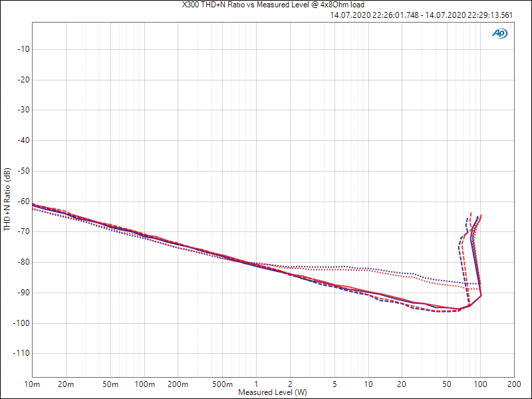Click the 'Measured Level (W)' X-axis label
This screenshot has width=532, height=399.
(x=273, y=392)
